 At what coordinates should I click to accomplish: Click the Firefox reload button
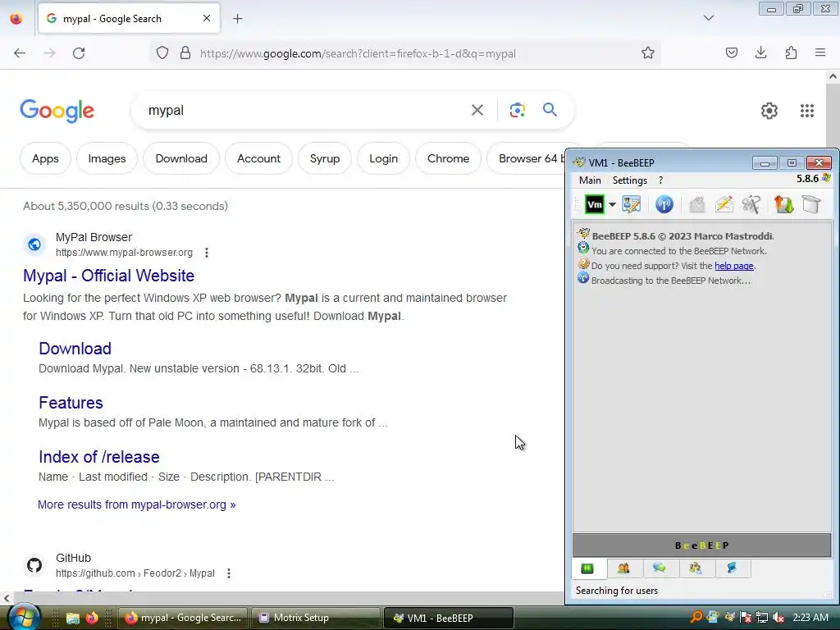(79, 53)
